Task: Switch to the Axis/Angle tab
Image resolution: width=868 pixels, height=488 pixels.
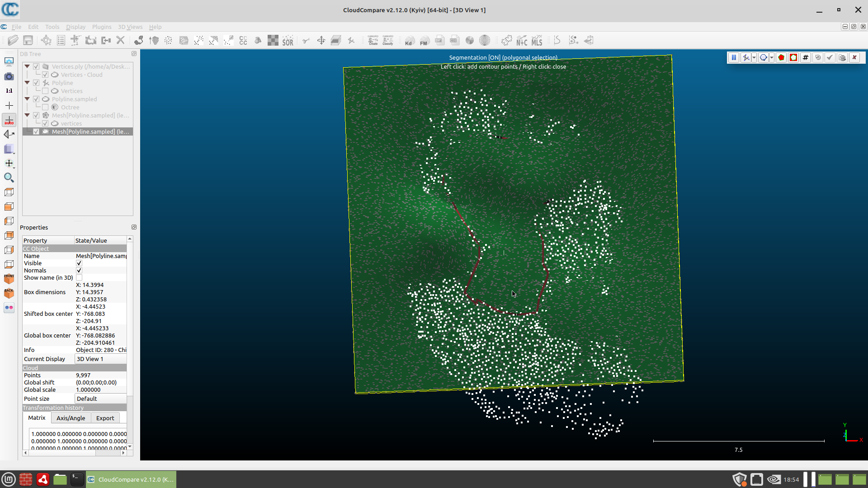Action: click(x=71, y=418)
